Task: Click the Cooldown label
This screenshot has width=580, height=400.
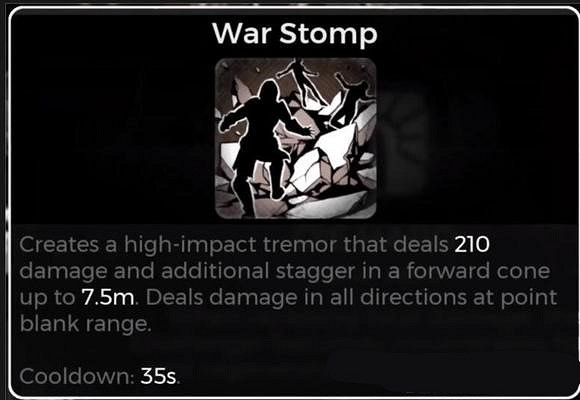Action: (77, 376)
